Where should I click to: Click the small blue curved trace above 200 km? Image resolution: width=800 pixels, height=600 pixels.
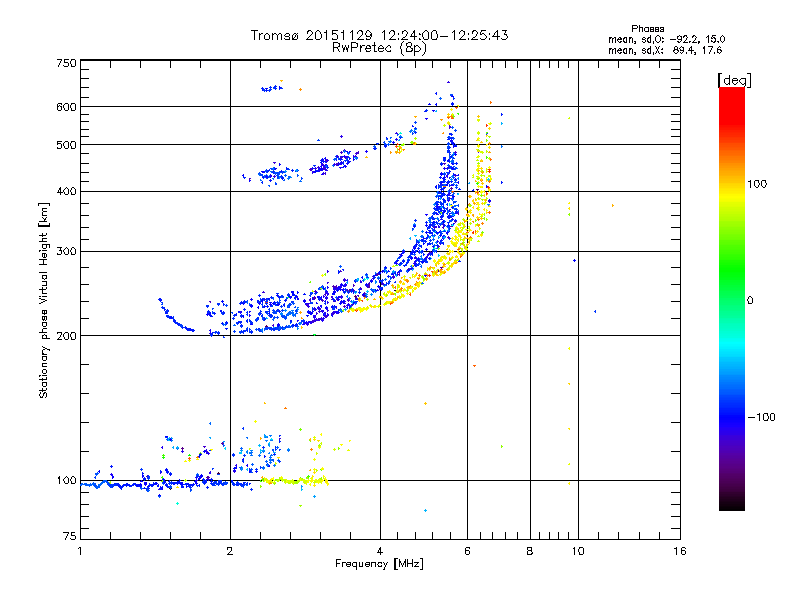[175, 316]
